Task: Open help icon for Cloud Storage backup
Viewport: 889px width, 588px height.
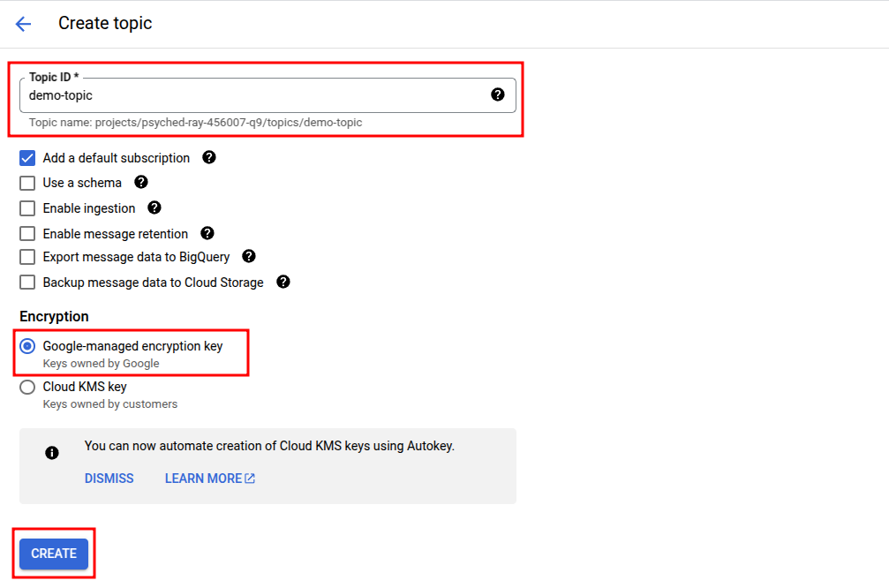Action: click(283, 282)
